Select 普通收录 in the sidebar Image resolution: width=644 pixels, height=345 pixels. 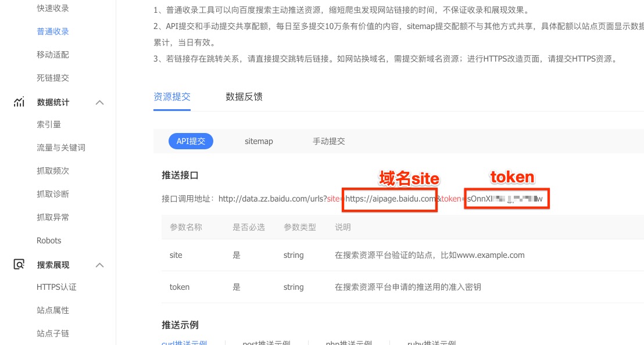53,31
